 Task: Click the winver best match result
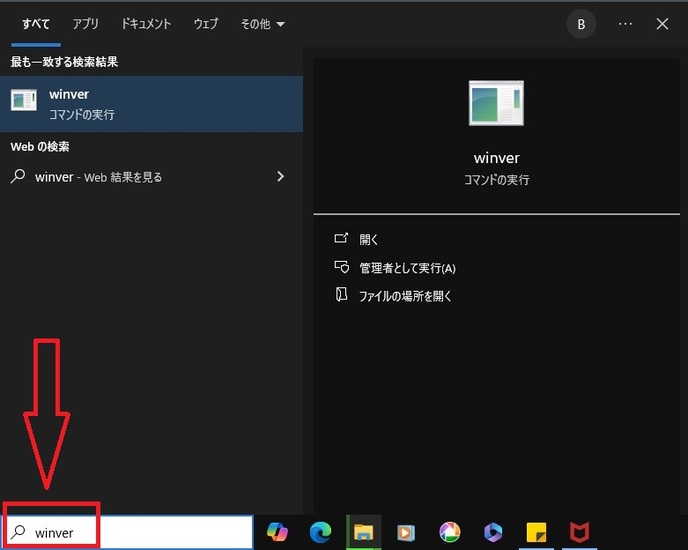(151, 104)
